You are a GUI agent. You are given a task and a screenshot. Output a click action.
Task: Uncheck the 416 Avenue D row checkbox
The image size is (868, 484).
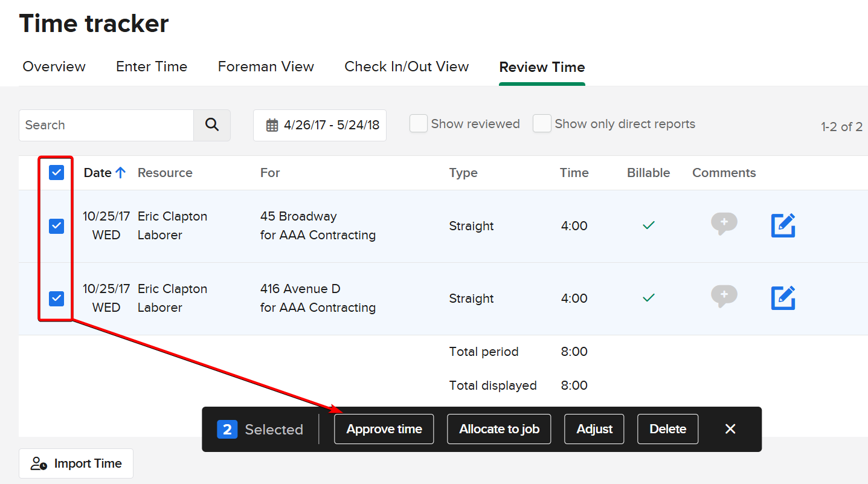56,298
